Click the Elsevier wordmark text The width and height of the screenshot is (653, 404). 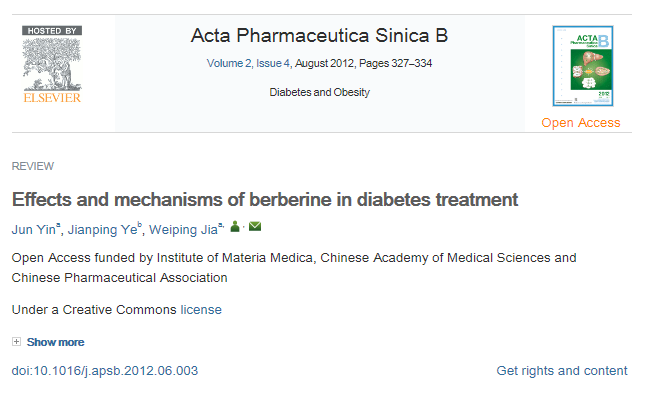54,98
